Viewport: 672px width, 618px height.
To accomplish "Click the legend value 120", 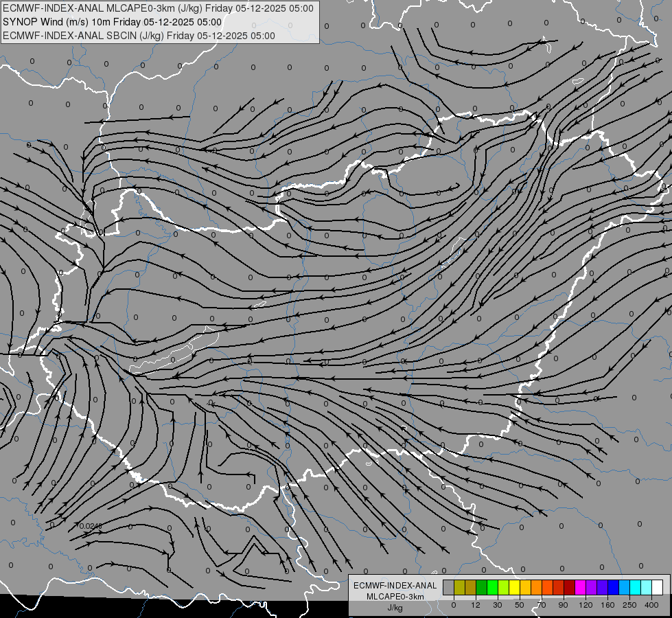I will click(586, 605).
